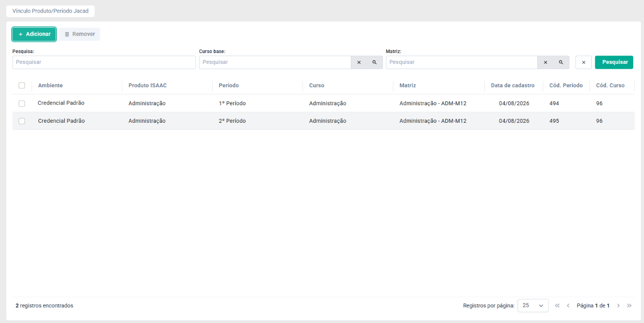Screen dimensions: 644x323
Task: Sort by the Cód. Curso column header
Action: coord(610,85)
